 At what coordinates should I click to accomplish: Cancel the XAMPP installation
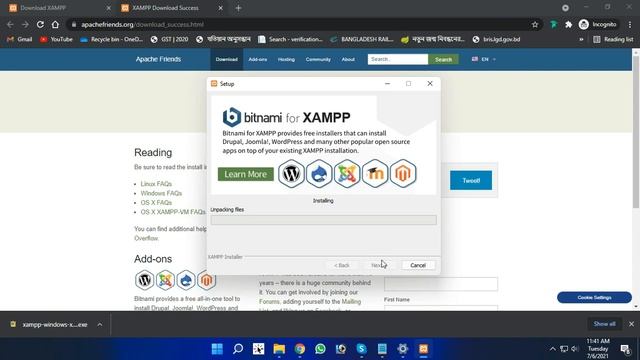pos(418,265)
